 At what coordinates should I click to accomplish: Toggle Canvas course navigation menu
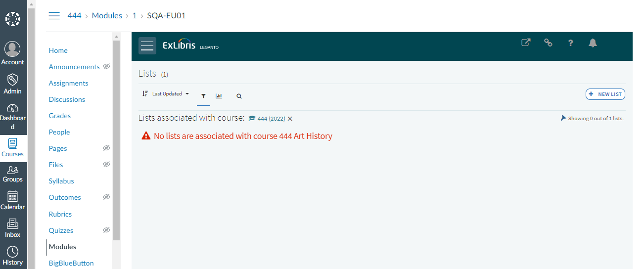pos(54,16)
